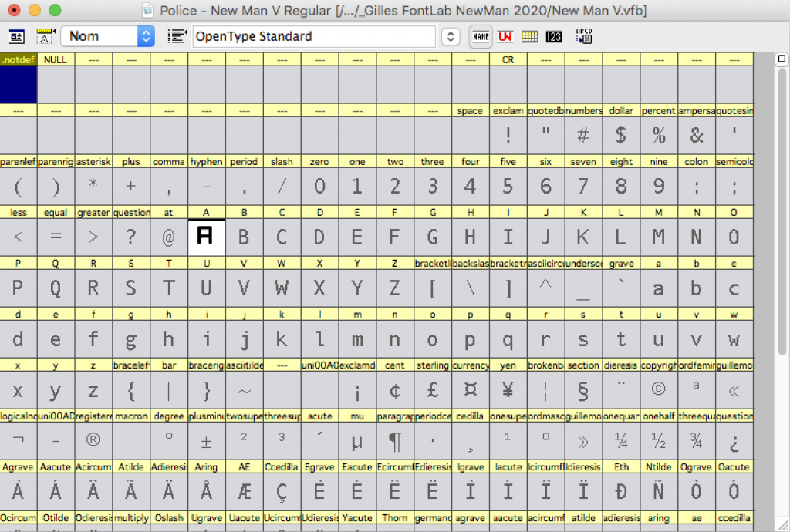The width and height of the screenshot is (790, 532).
Task: Switch to codepages mode icon
Action: coord(529,36)
